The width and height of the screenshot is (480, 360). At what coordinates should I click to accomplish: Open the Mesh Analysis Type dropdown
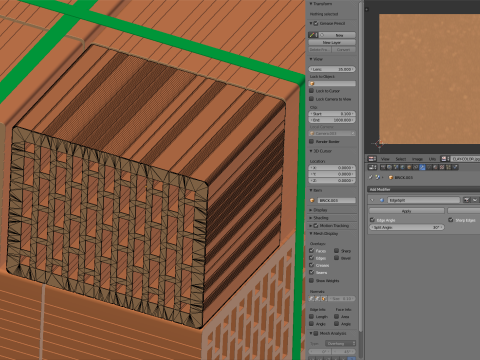click(x=340, y=343)
